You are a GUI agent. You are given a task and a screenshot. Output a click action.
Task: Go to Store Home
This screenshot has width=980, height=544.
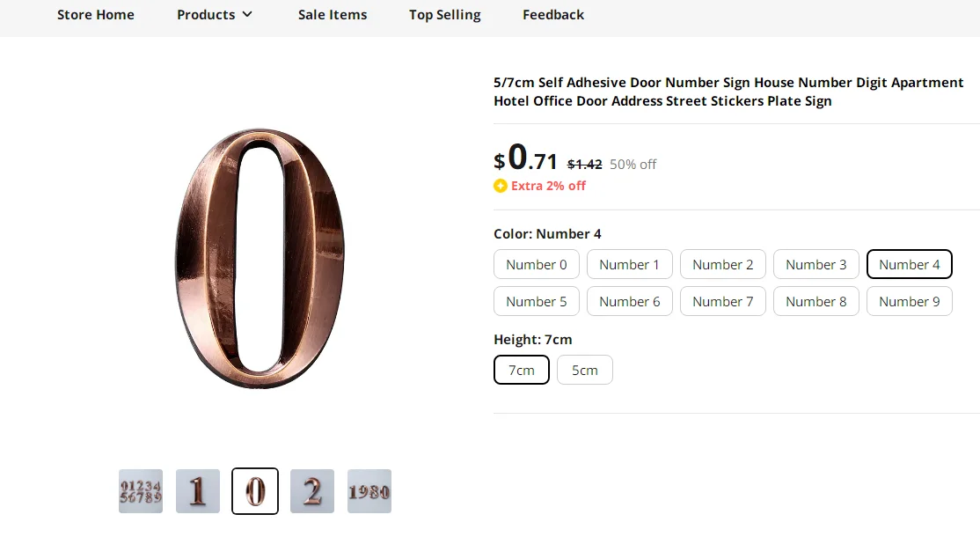coord(96,14)
